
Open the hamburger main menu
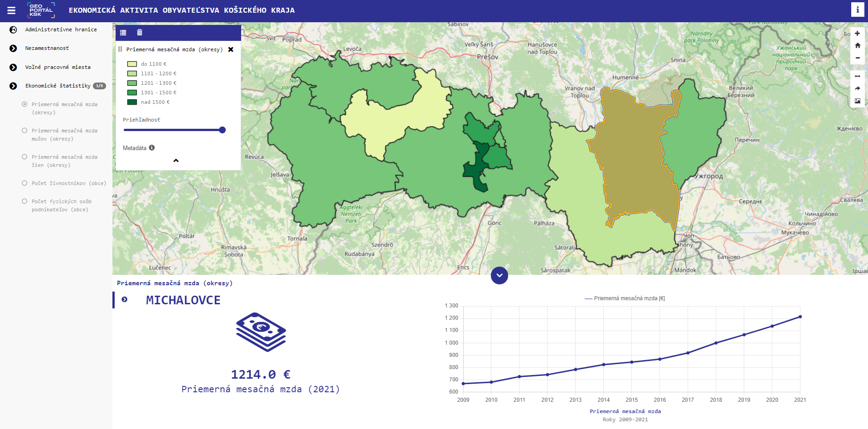[11, 10]
